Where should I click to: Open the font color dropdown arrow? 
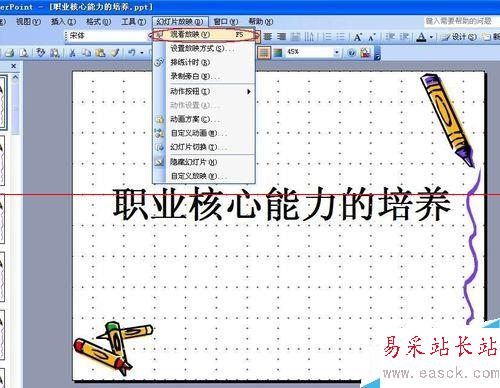pos(431,37)
